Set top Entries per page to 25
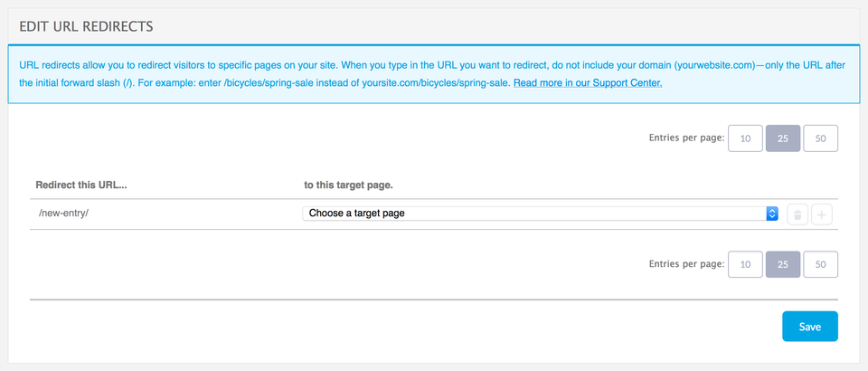 (x=783, y=138)
